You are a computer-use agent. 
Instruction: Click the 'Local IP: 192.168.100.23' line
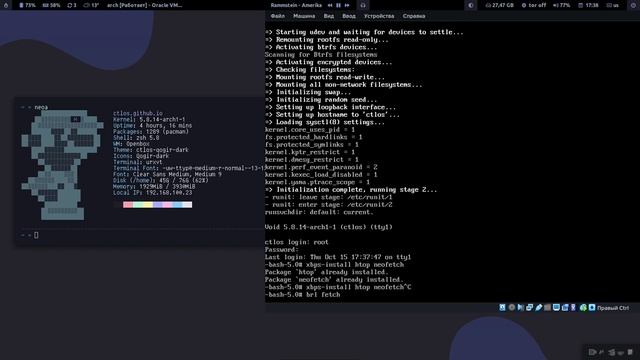(x=152, y=192)
